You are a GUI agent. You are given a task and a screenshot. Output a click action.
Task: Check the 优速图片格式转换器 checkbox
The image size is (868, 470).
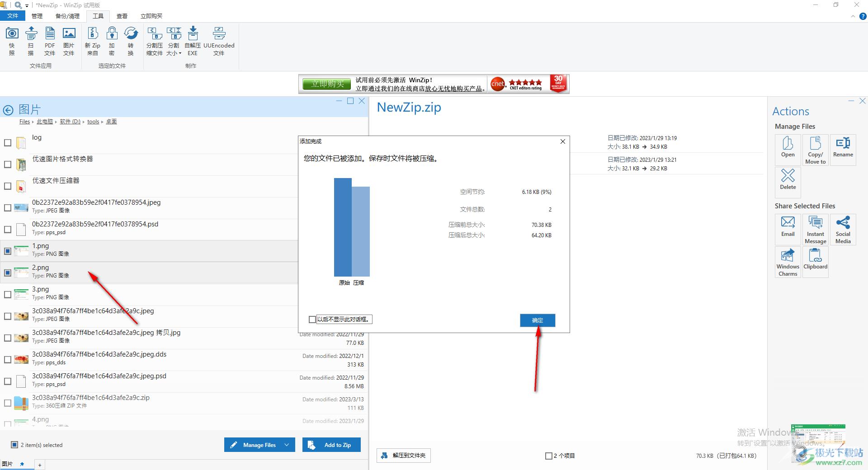[x=8, y=164]
